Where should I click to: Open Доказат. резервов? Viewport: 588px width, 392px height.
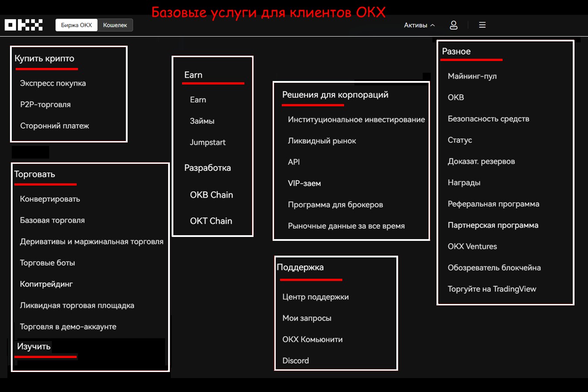(x=481, y=161)
